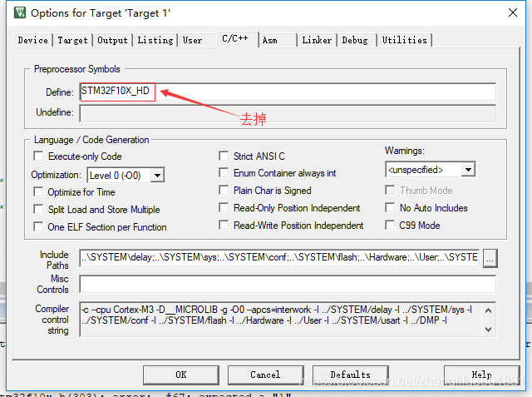The image size is (532, 397).
Task: Click the Define field containing STM32F10X_HD
Action: 288,92
